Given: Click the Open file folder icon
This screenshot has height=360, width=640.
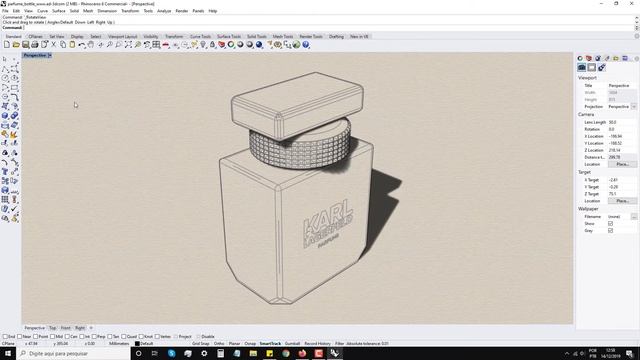Looking at the screenshot, I should (x=16, y=45).
